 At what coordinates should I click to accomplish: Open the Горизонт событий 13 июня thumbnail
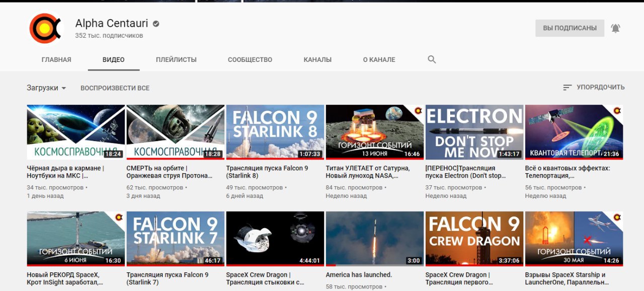(375, 132)
